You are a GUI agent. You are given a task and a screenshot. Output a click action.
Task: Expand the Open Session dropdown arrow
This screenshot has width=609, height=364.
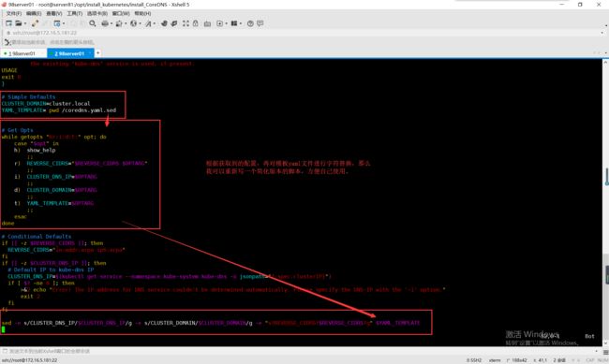pyautogui.click(x=25, y=23)
